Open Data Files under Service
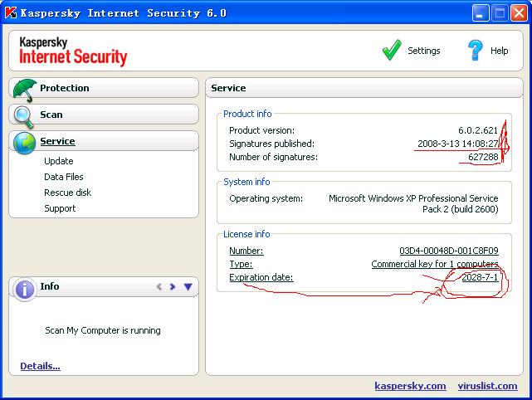This screenshot has height=400, width=532. [x=63, y=177]
